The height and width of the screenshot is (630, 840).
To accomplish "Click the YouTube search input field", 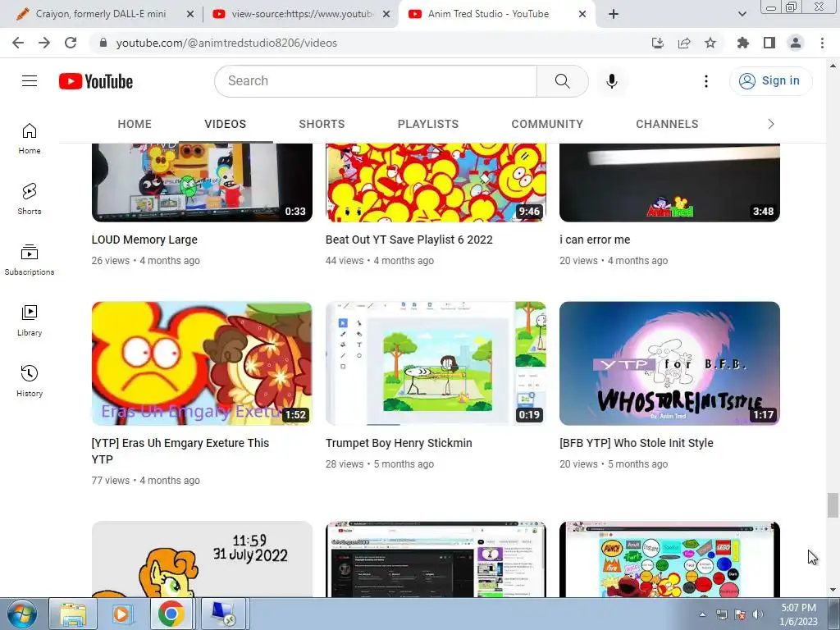I will pos(376,81).
